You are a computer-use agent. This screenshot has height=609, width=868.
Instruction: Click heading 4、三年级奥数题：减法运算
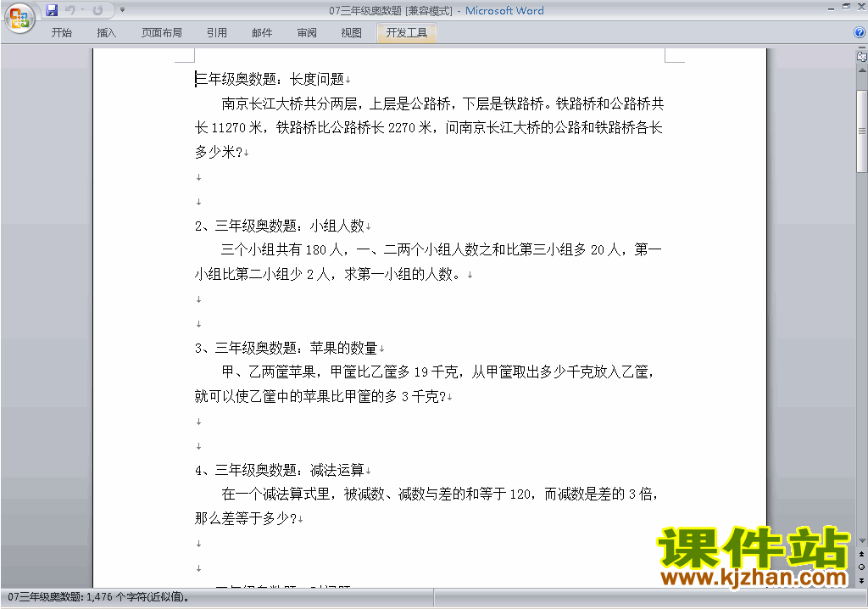(x=280, y=471)
